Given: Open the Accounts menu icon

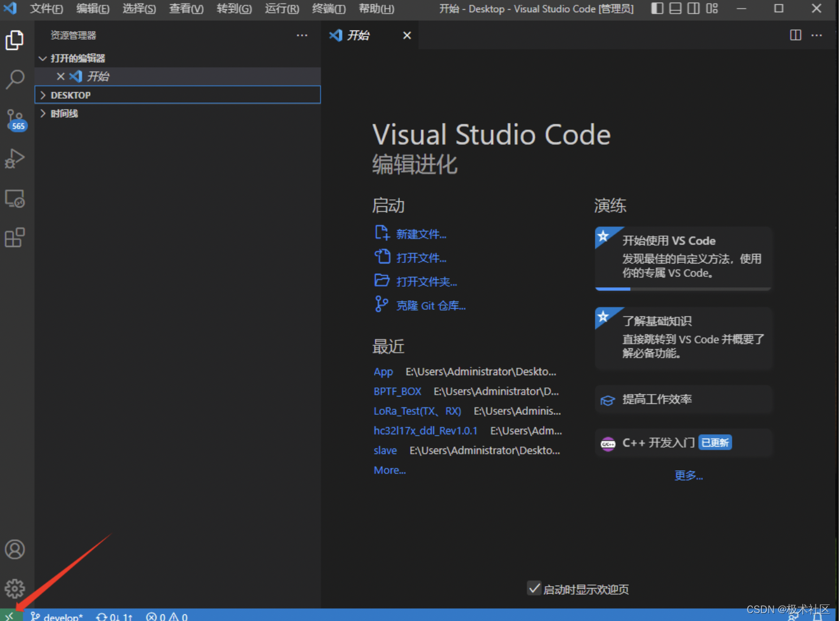Looking at the screenshot, I should (x=15, y=550).
